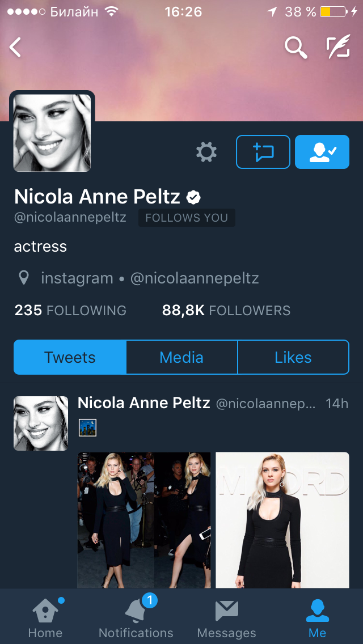
Task: Toggle the Following button
Action: click(x=322, y=152)
